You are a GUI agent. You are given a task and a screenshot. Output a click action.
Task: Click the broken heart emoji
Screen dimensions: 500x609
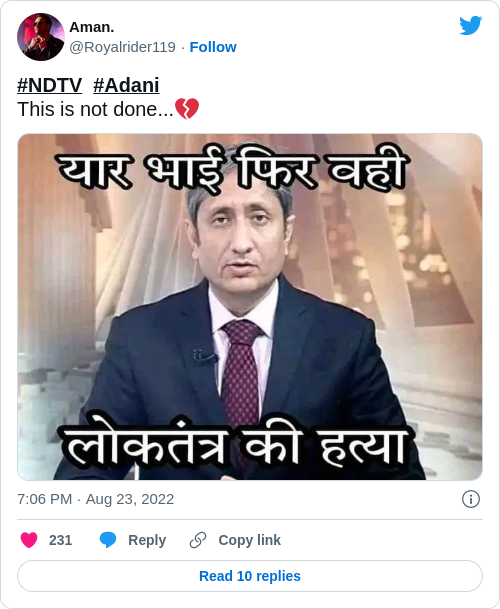coord(187,109)
